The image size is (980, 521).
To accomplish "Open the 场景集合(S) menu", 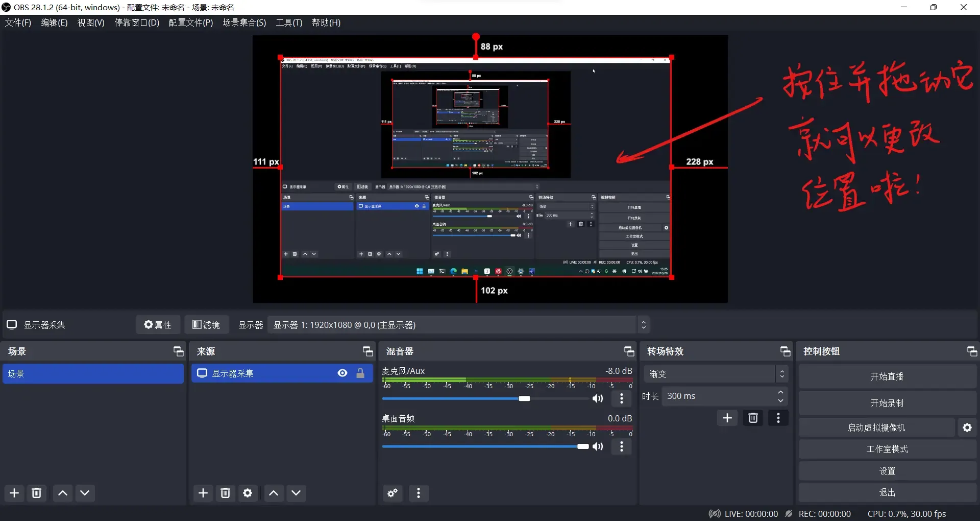I will [244, 22].
